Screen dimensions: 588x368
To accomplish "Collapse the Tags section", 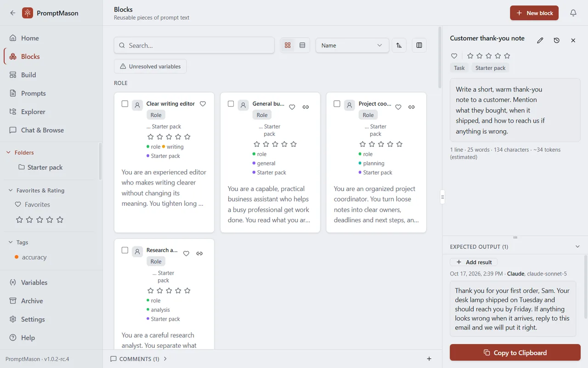I will coord(11,242).
